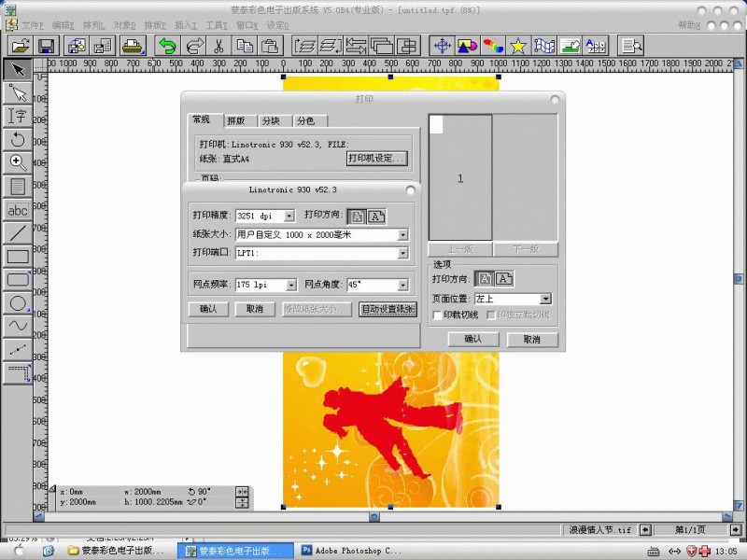Set landscape print orientation in printer setup dialog
747x560 pixels.
(x=376, y=217)
